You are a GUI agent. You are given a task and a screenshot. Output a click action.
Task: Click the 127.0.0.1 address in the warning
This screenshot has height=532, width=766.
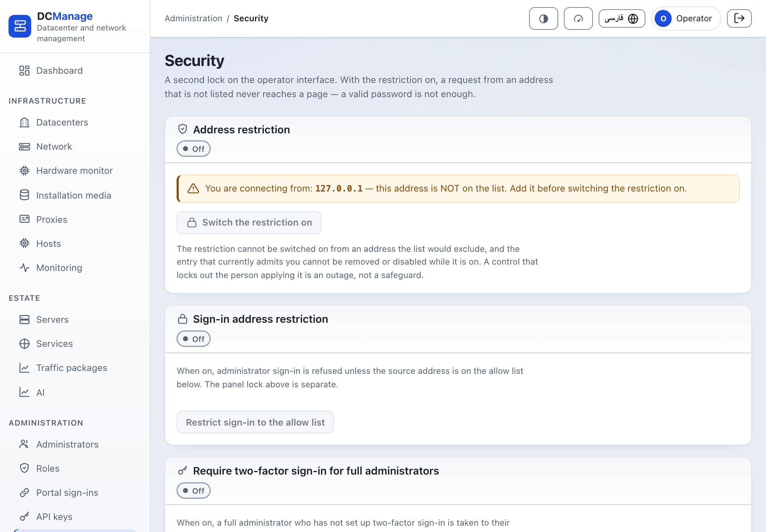[x=339, y=189]
